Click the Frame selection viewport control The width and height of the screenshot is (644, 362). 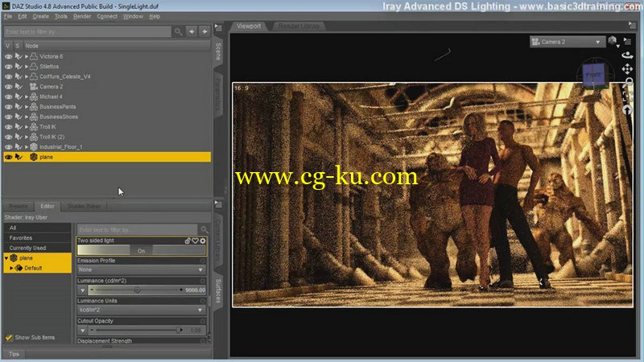coord(627,96)
